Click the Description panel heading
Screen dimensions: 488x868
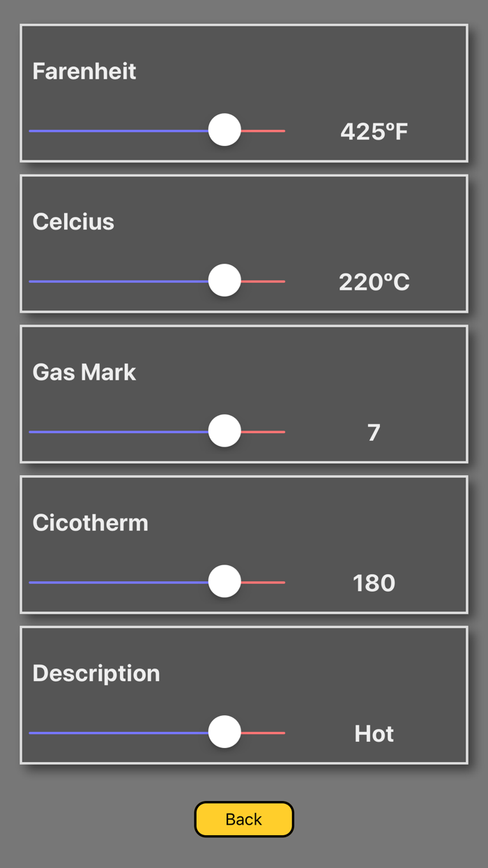[96, 673]
